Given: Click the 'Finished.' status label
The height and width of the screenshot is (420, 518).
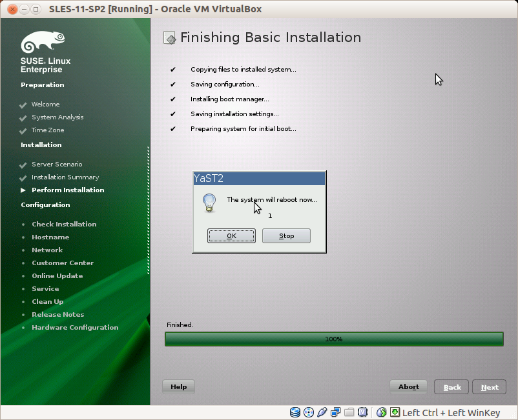Looking at the screenshot, I should 180,325.
